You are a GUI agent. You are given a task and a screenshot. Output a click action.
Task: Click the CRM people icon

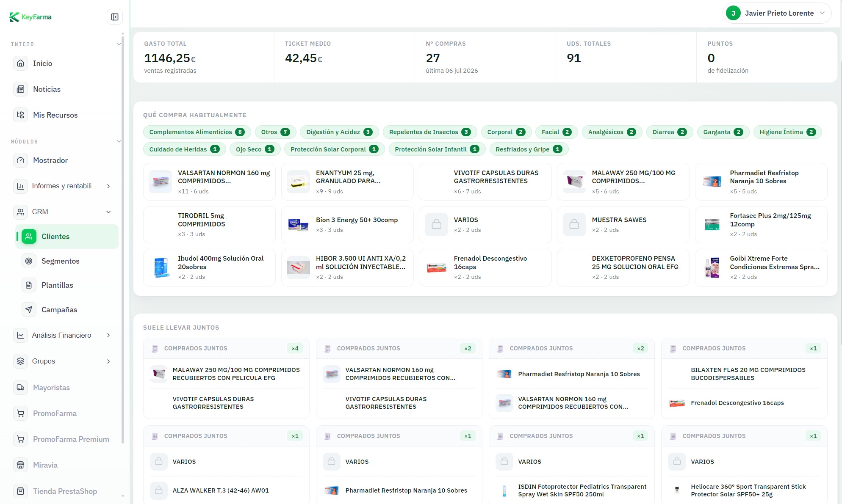click(x=20, y=212)
